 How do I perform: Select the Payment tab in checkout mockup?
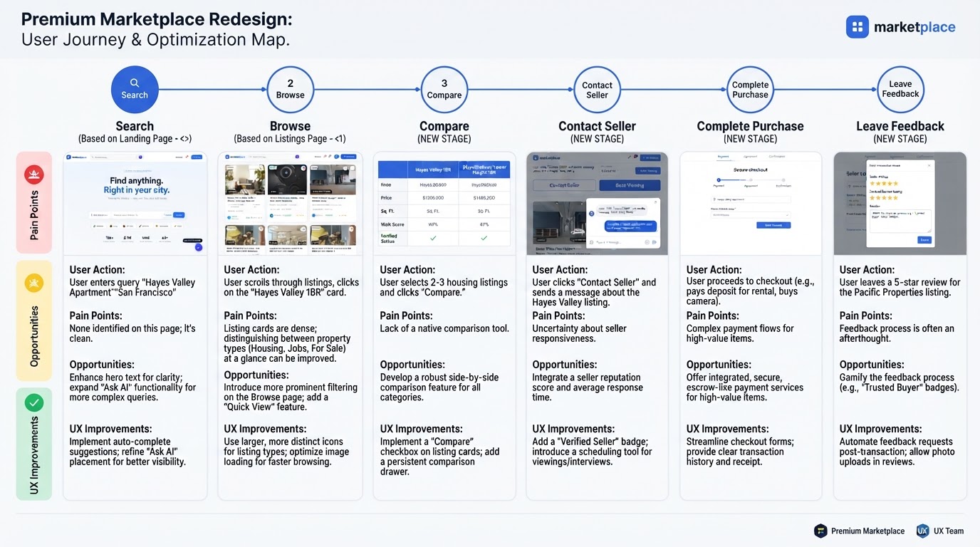[x=723, y=157]
